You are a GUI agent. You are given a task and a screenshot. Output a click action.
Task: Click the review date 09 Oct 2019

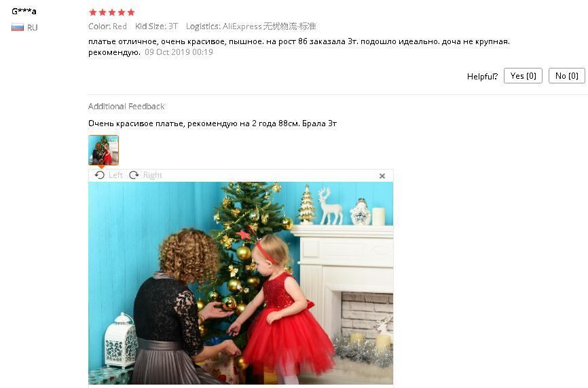click(179, 52)
